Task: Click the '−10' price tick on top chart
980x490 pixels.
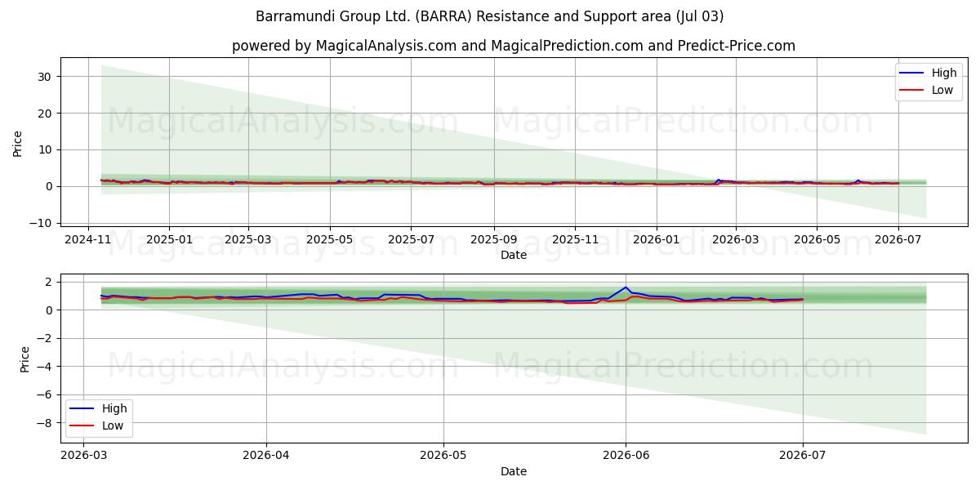Action: pos(41,223)
